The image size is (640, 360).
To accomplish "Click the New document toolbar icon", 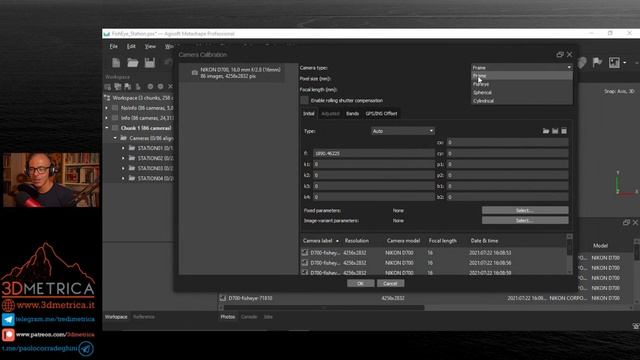I will pyautogui.click(x=116, y=63).
